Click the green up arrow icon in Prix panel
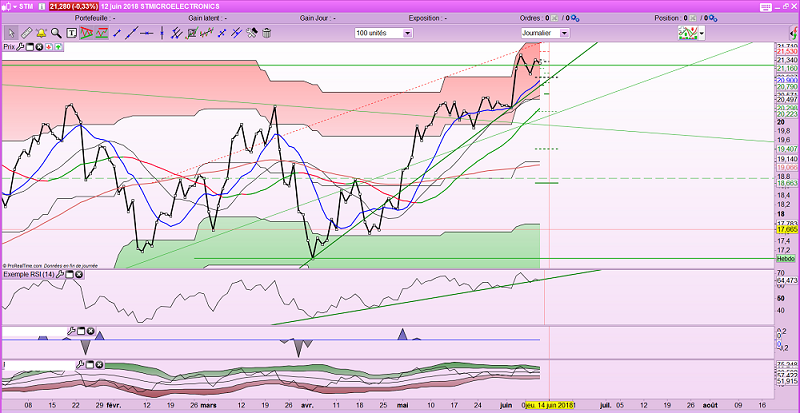The height and width of the screenshot is (413, 800). (x=58, y=46)
